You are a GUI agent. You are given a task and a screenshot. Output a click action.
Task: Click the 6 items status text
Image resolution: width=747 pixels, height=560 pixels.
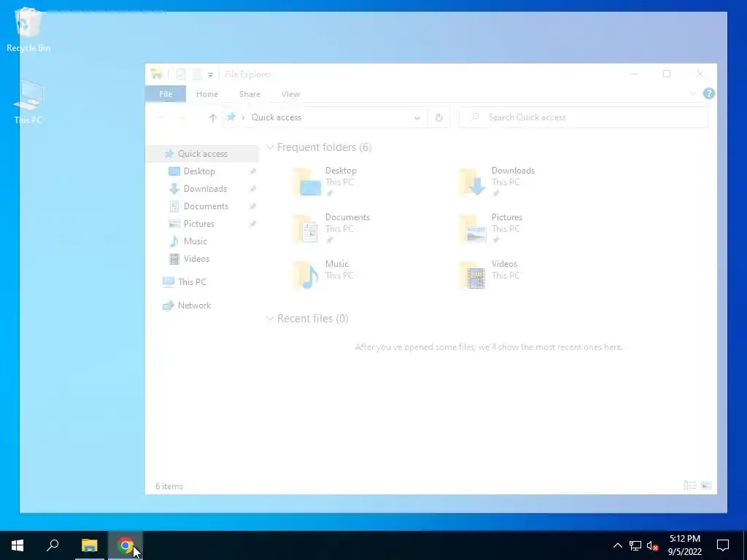tap(169, 486)
